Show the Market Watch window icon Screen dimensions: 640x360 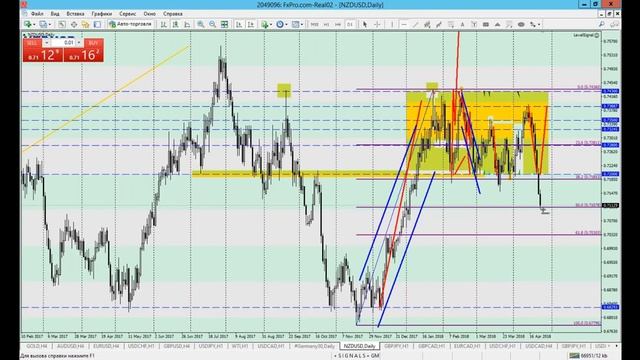coord(62,24)
